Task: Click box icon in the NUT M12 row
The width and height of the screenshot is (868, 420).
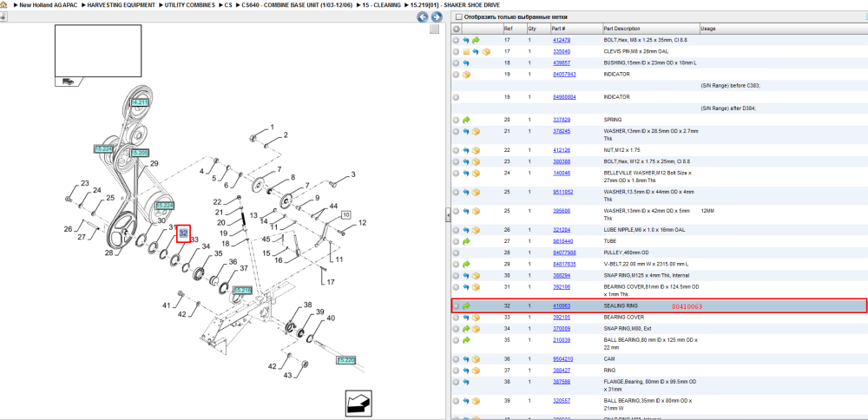Action: 476,150
